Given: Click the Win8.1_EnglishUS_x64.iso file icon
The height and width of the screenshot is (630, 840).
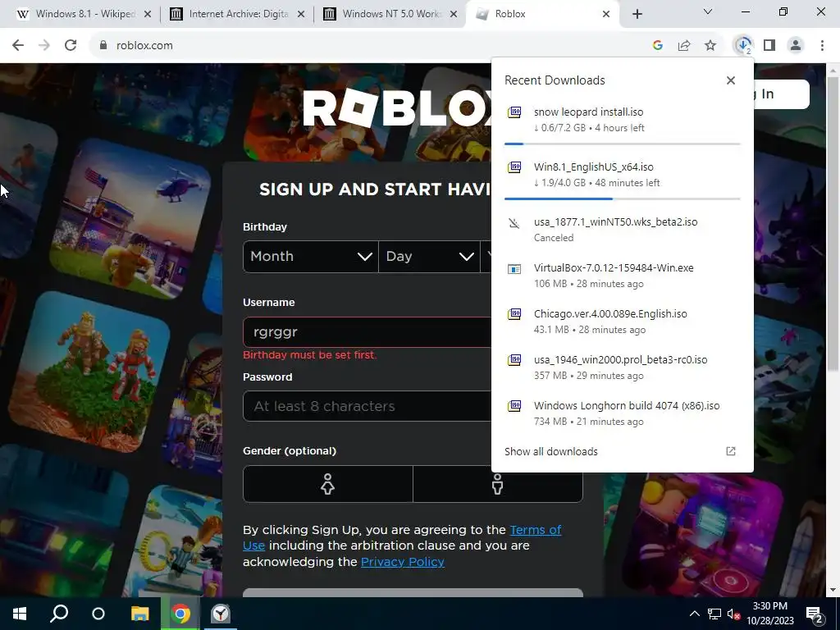Looking at the screenshot, I should pyautogui.click(x=514, y=167).
